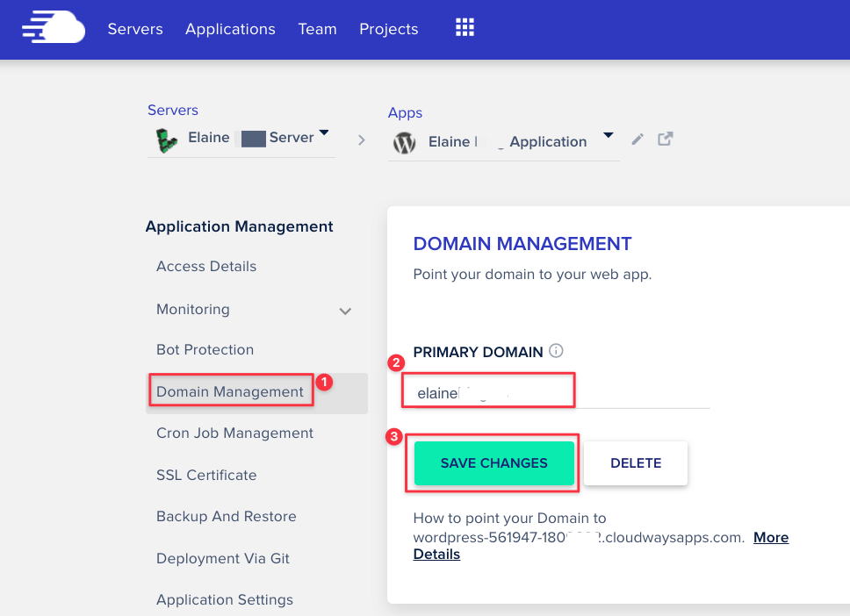The width and height of the screenshot is (850, 616).
Task: Open the apps grid icon
Action: point(465,27)
